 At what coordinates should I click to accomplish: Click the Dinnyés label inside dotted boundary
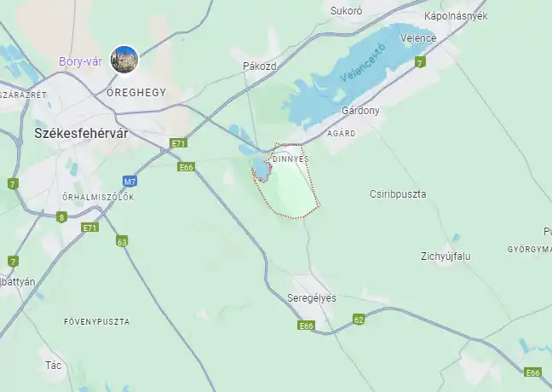pos(290,159)
